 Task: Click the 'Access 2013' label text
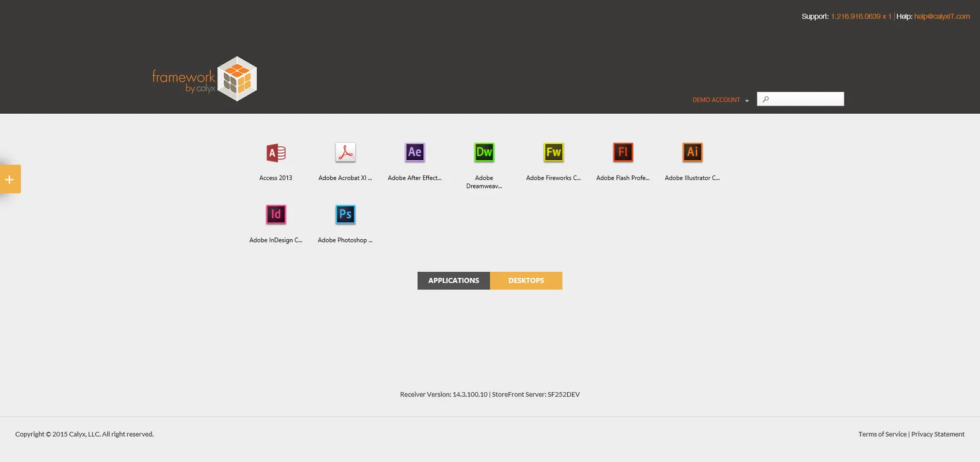276,178
